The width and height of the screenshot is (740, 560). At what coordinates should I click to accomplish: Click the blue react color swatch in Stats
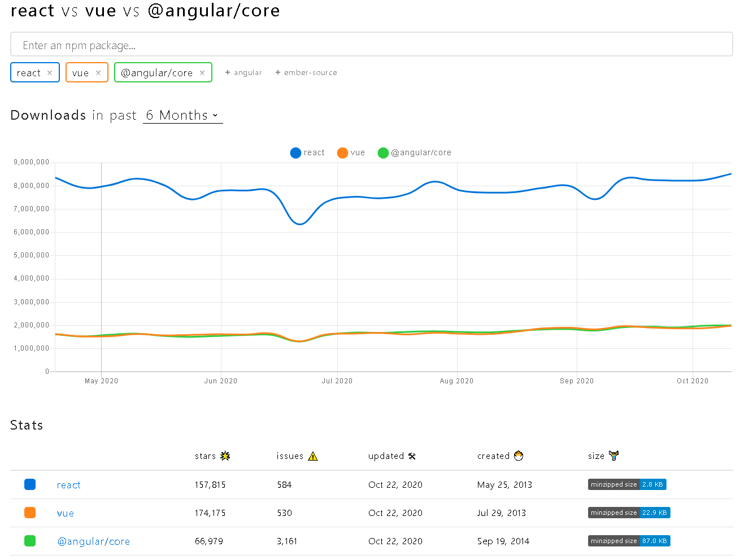(x=30, y=484)
